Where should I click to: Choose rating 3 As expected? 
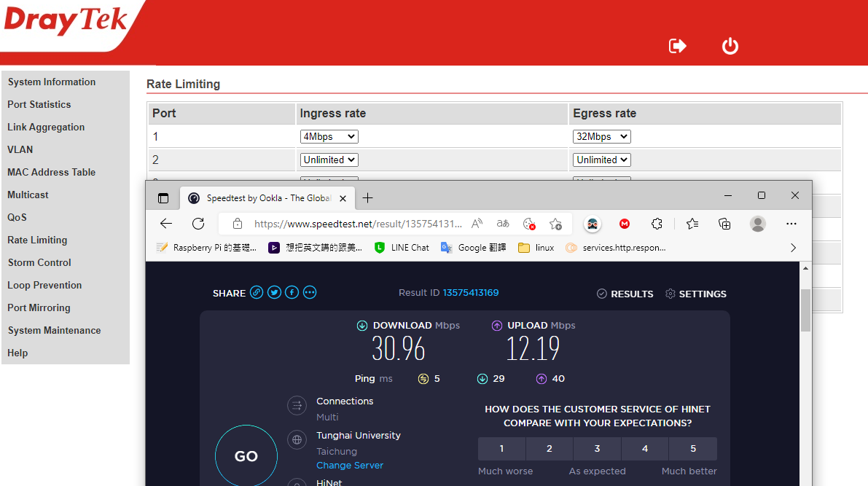(x=597, y=449)
